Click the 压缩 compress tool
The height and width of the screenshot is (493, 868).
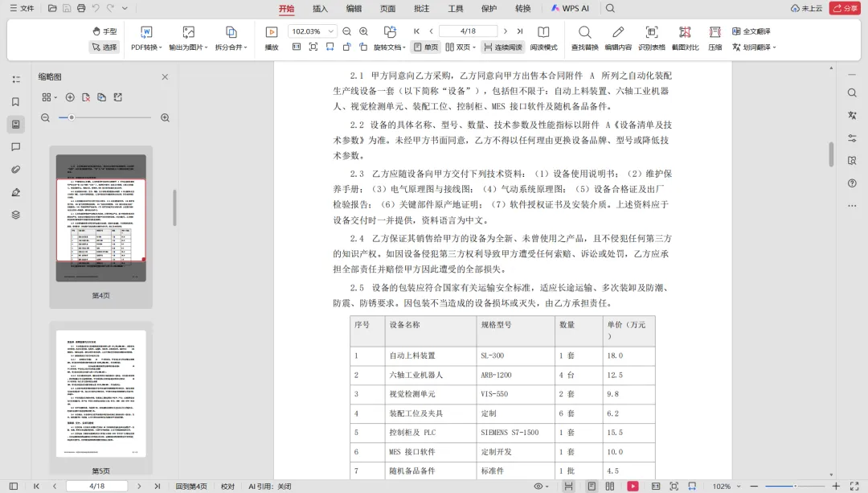click(715, 39)
